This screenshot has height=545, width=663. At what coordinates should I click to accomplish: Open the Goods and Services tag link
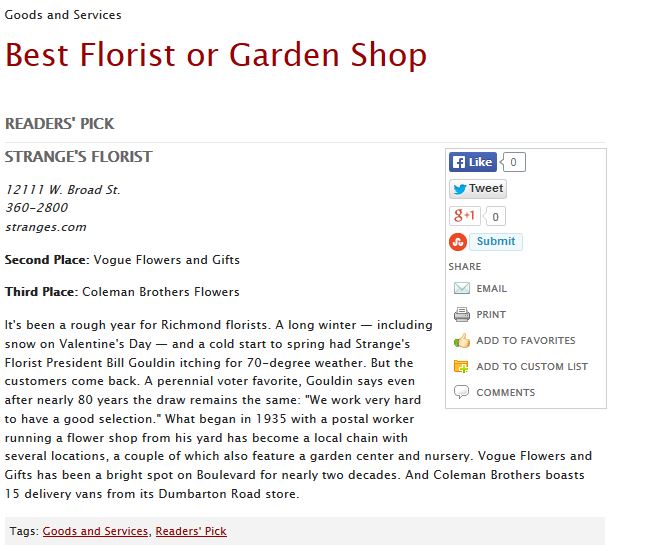point(95,531)
